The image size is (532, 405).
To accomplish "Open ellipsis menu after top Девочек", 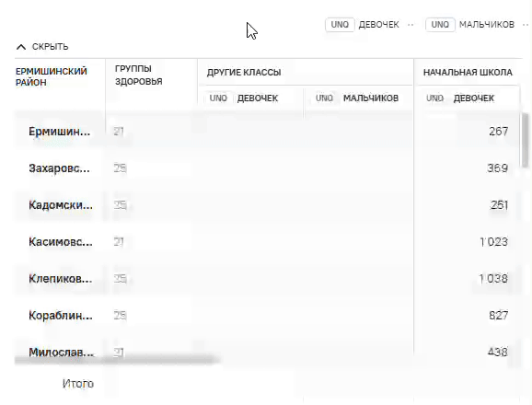I will pyautogui.click(x=411, y=25).
